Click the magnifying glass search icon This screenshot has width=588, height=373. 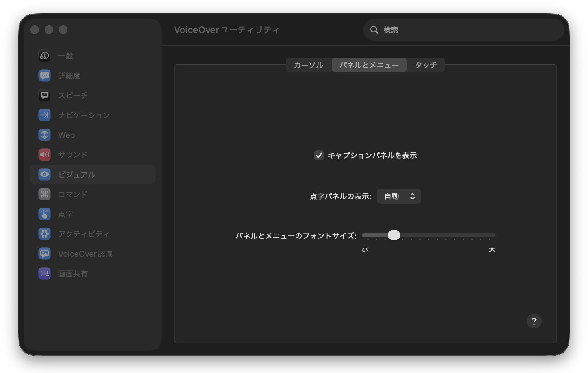pos(374,30)
